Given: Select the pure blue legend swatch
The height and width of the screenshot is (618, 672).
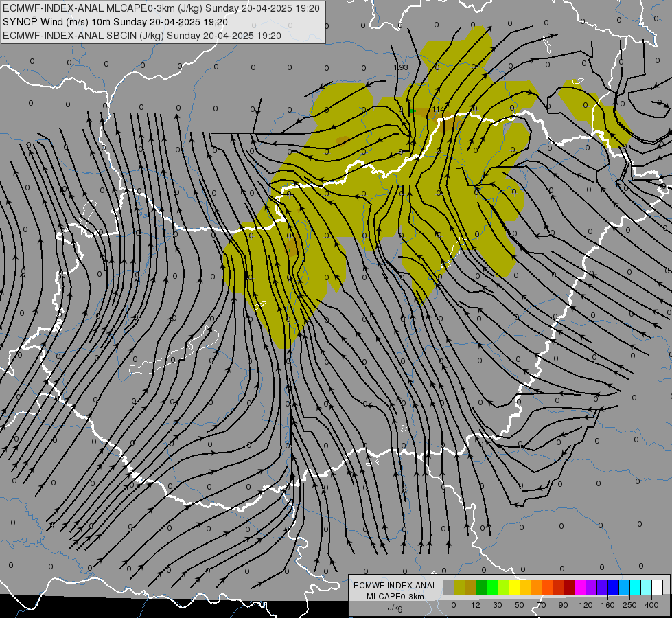Looking at the screenshot, I should [613, 587].
